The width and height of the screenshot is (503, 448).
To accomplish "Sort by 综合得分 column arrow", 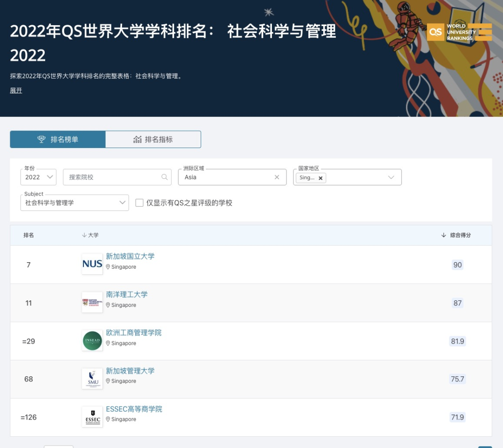I will pos(444,235).
